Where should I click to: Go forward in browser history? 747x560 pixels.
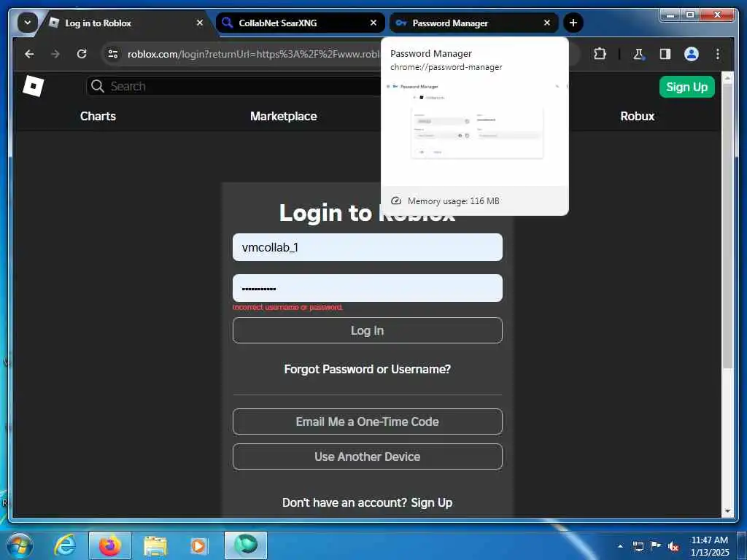[x=55, y=54]
